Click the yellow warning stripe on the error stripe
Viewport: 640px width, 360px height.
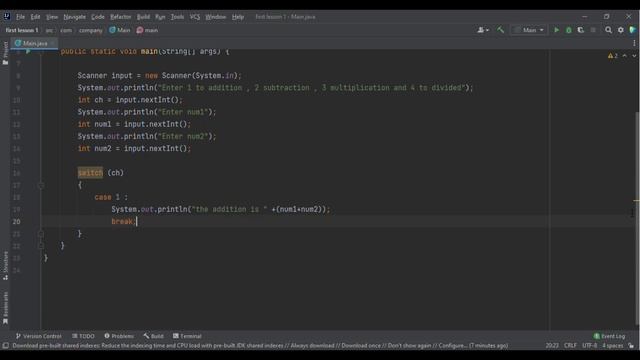[x=636, y=200]
